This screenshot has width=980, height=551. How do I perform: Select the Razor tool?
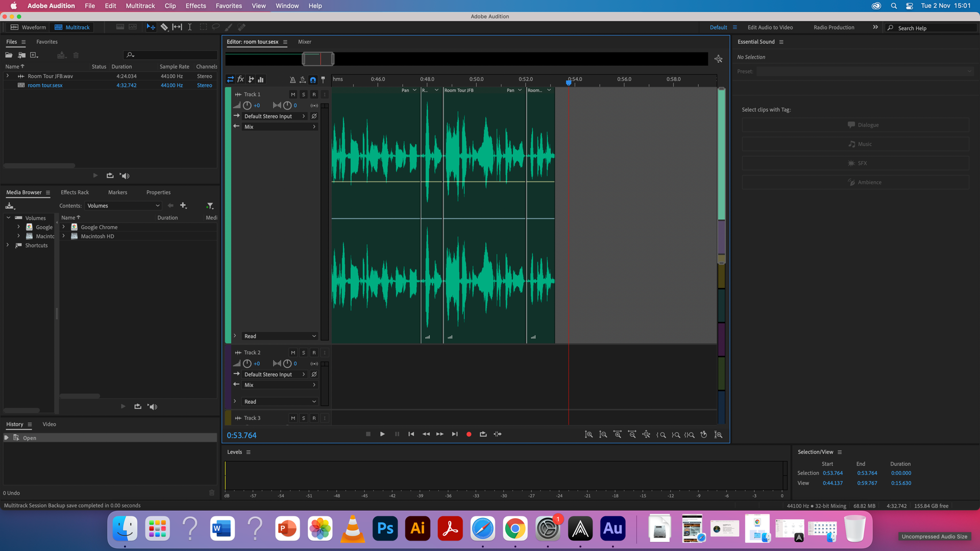click(x=164, y=27)
